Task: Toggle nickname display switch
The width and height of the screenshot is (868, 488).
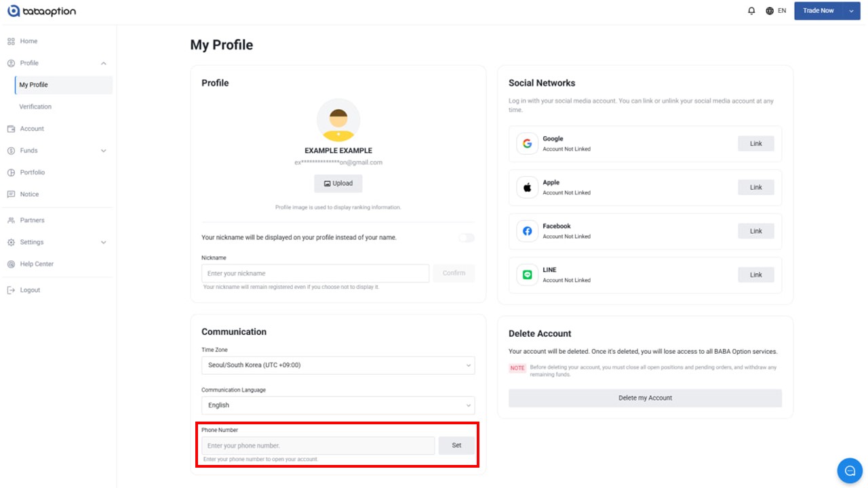Action: [x=467, y=238]
